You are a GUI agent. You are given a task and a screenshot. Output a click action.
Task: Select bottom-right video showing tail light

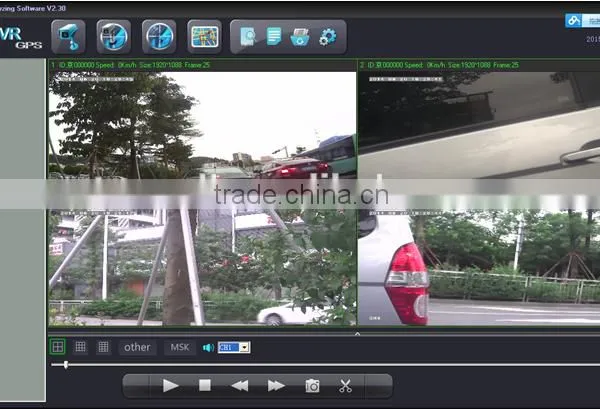point(479,267)
